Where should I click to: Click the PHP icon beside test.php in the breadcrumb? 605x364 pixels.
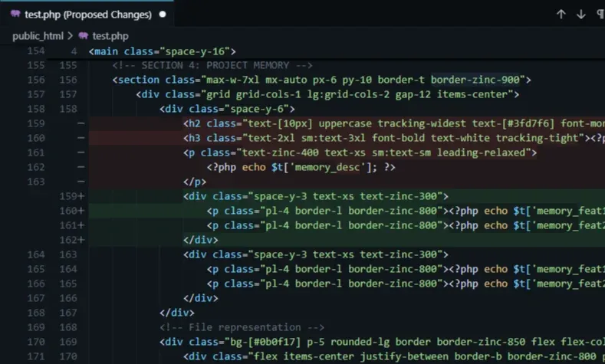click(x=84, y=36)
